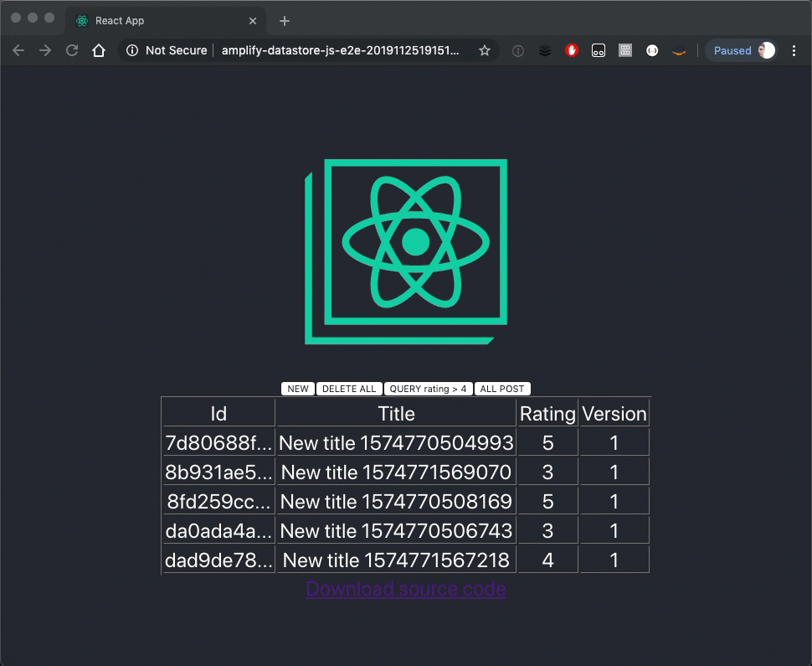Click the Version column header

(x=614, y=414)
